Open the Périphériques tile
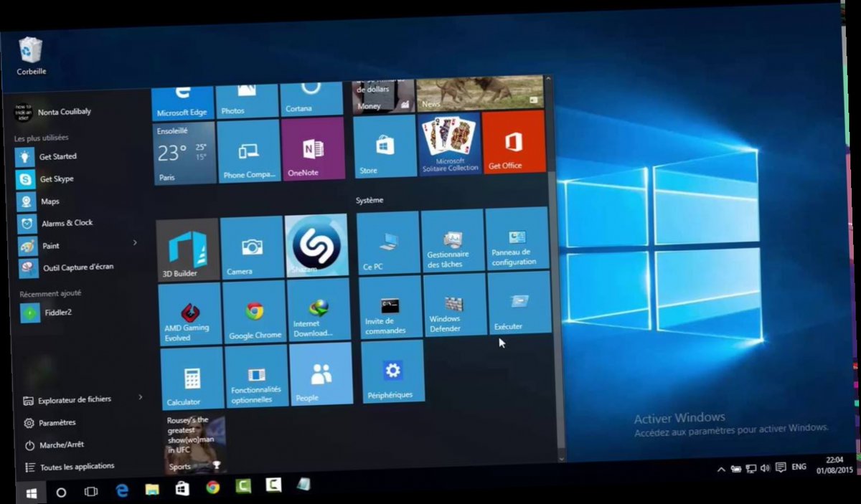This screenshot has height=504, width=861. (x=392, y=373)
